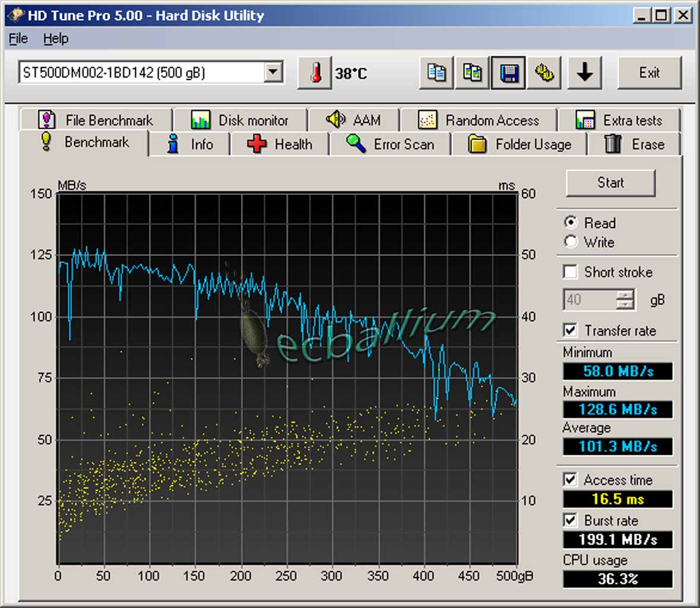Uncheck the Transfer rate checkbox
The height and width of the screenshot is (608, 700).
[x=570, y=330]
